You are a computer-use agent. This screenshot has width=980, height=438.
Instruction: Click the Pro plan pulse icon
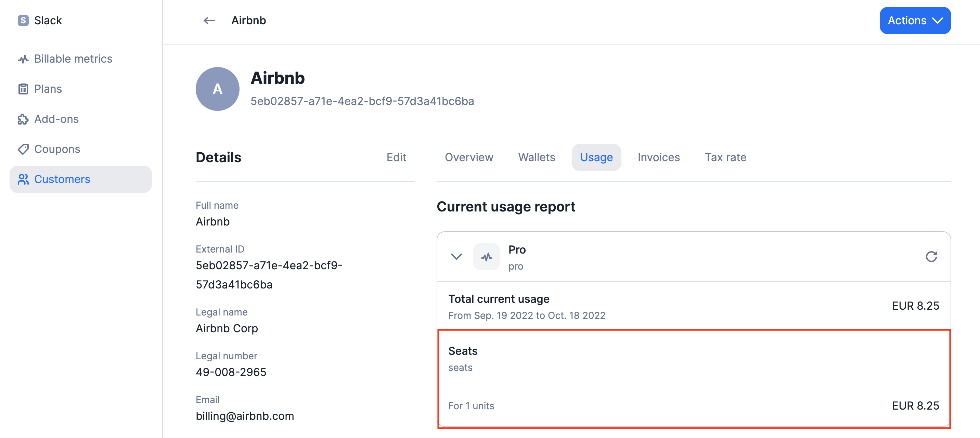point(486,257)
